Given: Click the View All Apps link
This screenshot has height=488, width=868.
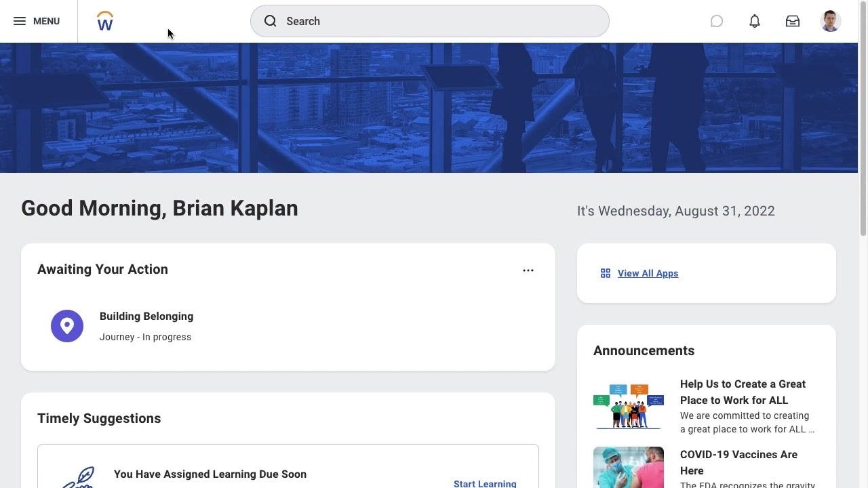Looking at the screenshot, I should (648, 273).
